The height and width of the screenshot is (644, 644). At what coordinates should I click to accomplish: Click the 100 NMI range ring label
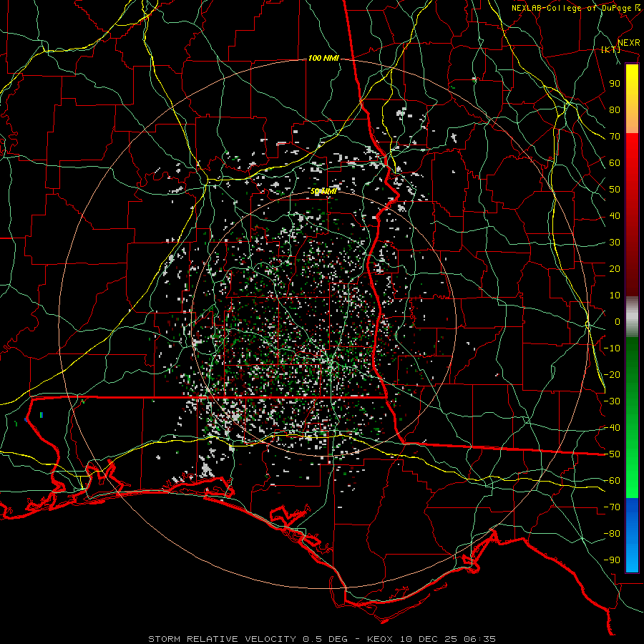pyautogui.click(x=323, y=59)
